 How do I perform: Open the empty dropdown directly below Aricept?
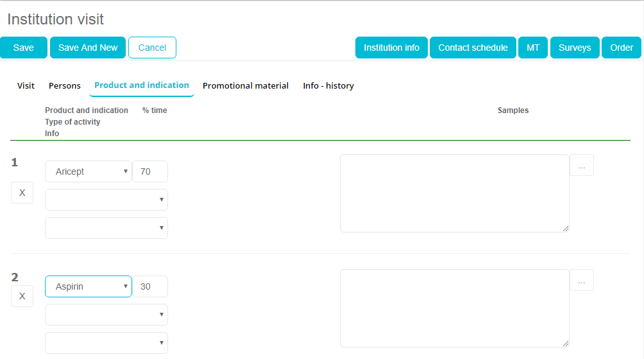click(x=106, y=200)
